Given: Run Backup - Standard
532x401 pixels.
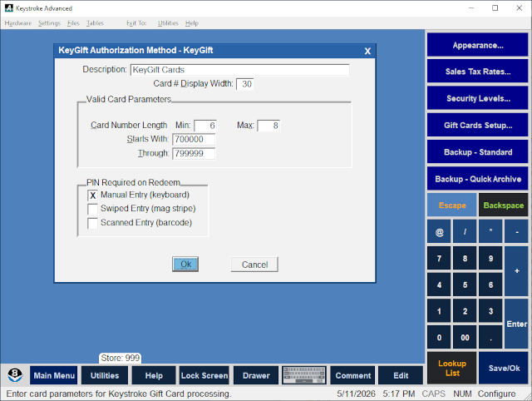Looking at the screenshot, I should point(477,152).
